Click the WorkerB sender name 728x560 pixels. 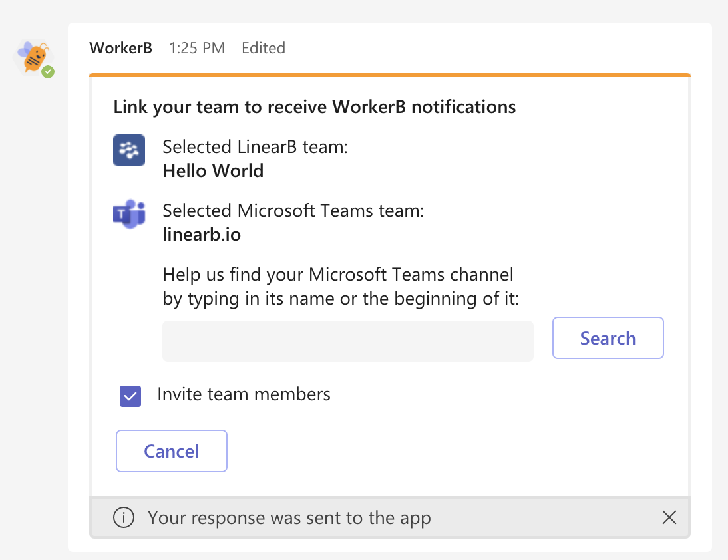point(120,48)
